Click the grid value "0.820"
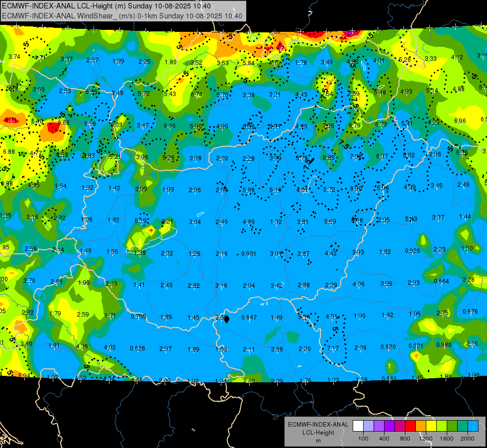The width and height of the screenshot is (487, 448). (x=388, y=346)
